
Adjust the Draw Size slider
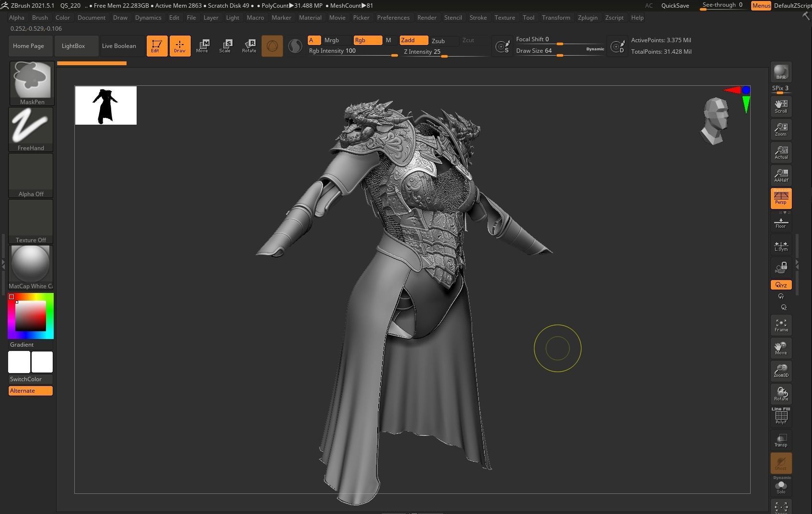click(560, 51)
